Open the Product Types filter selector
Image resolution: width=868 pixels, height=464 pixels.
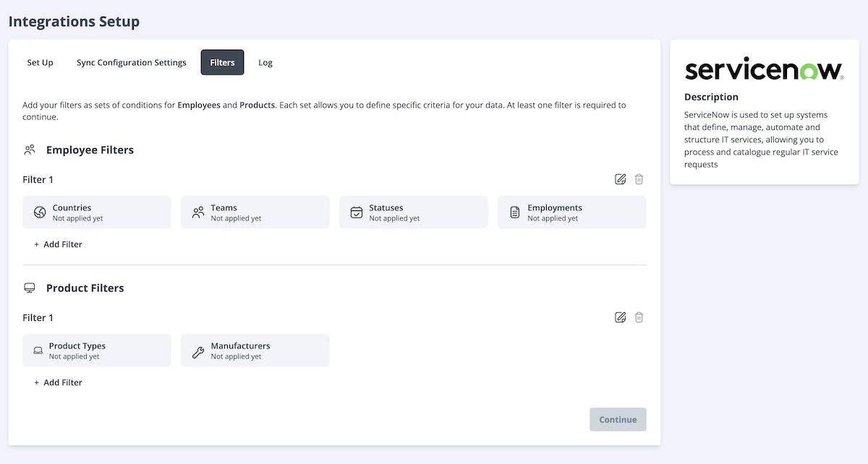pyautogui.click(x=96, y=350)
